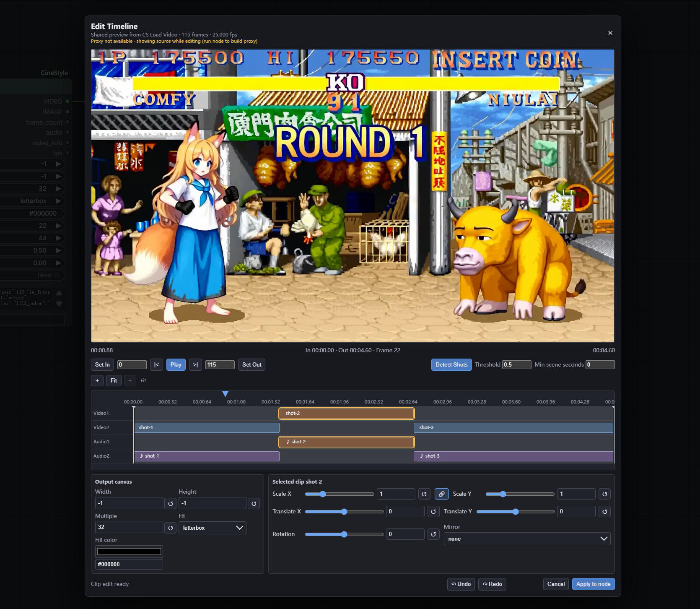Focus the In frame number field
Viewport: 700px width, 609px height.
click(x=132, y=364)
